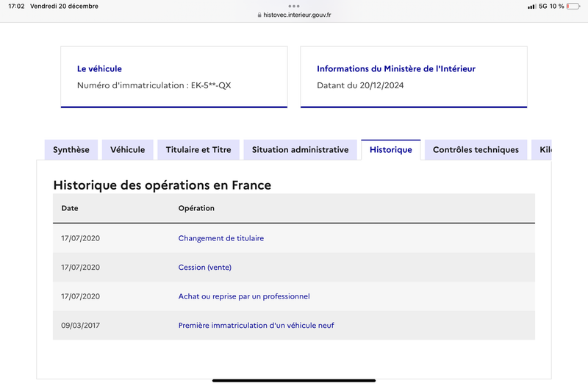The image size is (588, 386).
Task: Select date next to Changement de titulaire
Action: [81, 238]
